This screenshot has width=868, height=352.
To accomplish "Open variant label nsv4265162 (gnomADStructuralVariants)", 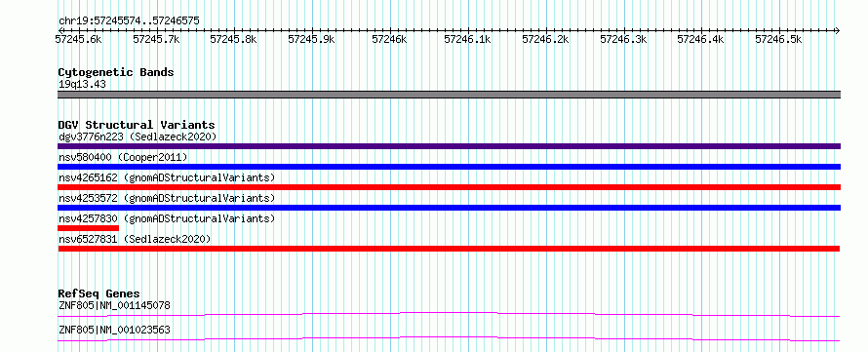I will click(x=167, y=177).
